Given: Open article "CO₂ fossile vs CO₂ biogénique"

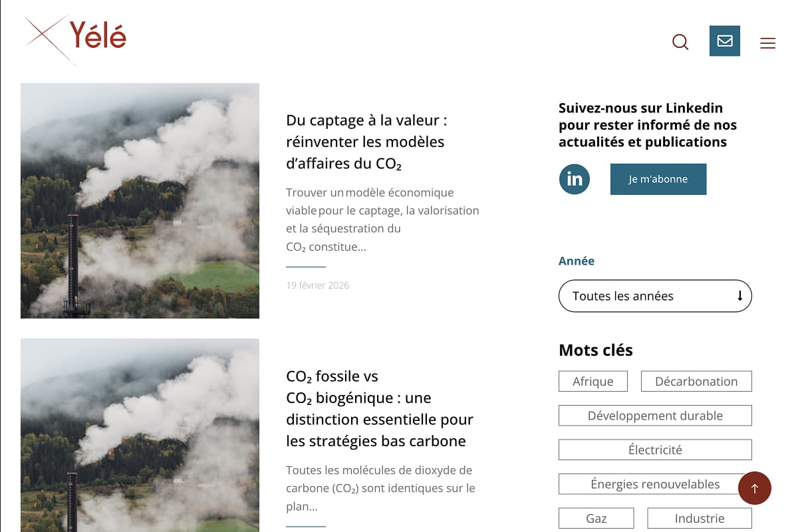Looking at the screenshot, I should pos(379,408).
